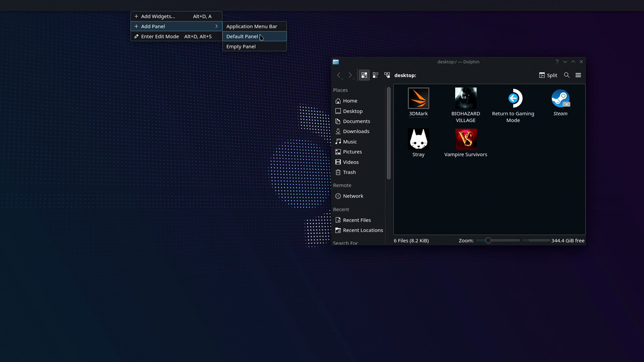Select Empty Panel option
644x362 pixels.
pos(254,47)
